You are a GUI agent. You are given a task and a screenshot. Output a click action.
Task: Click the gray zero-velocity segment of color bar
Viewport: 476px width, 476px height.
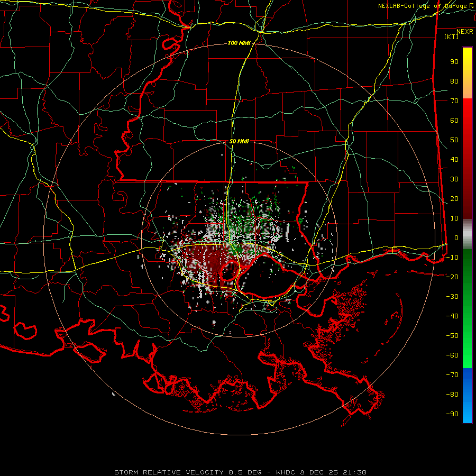[x=467, y=234]
